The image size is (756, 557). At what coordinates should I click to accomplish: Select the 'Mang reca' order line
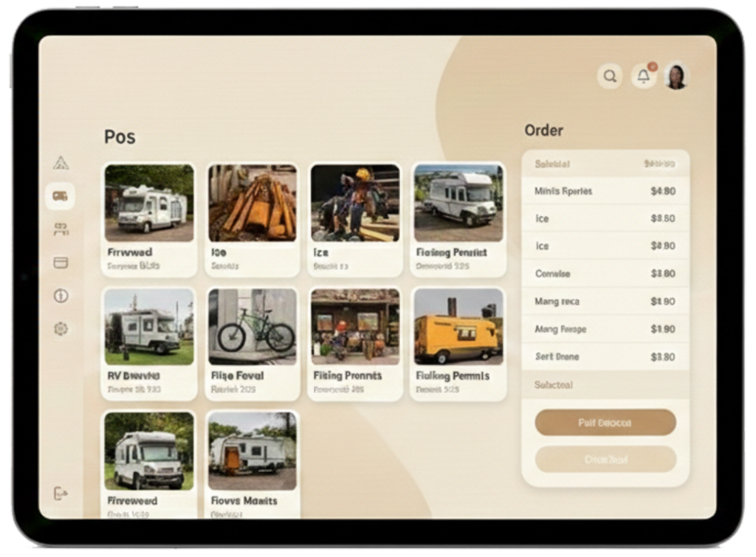click(605, 301)
